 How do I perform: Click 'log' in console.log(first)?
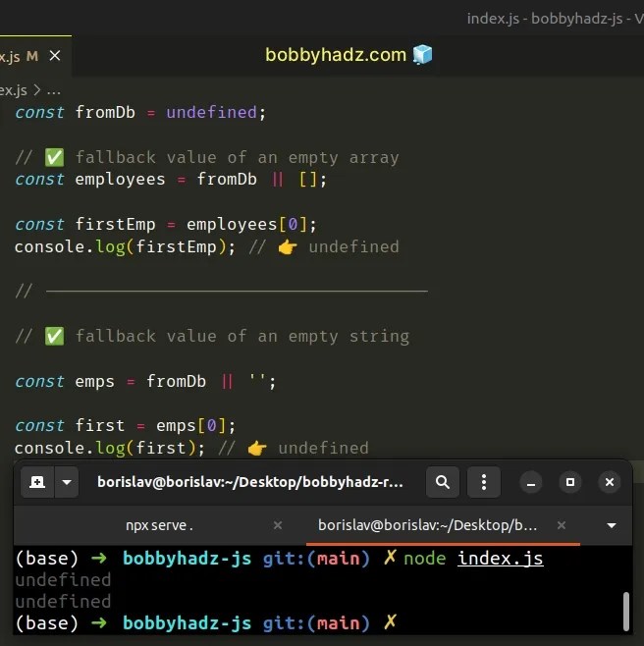tap(110, 449)
